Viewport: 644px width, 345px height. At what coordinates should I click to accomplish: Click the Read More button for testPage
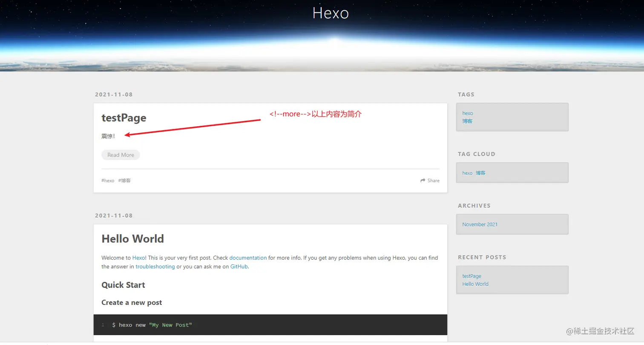[121, 155]
